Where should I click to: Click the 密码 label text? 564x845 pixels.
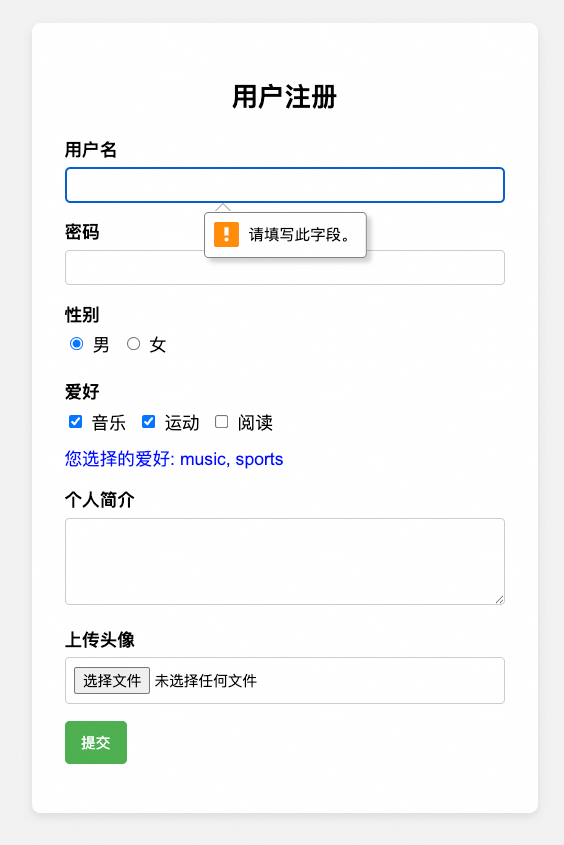[x=82, y=232]
